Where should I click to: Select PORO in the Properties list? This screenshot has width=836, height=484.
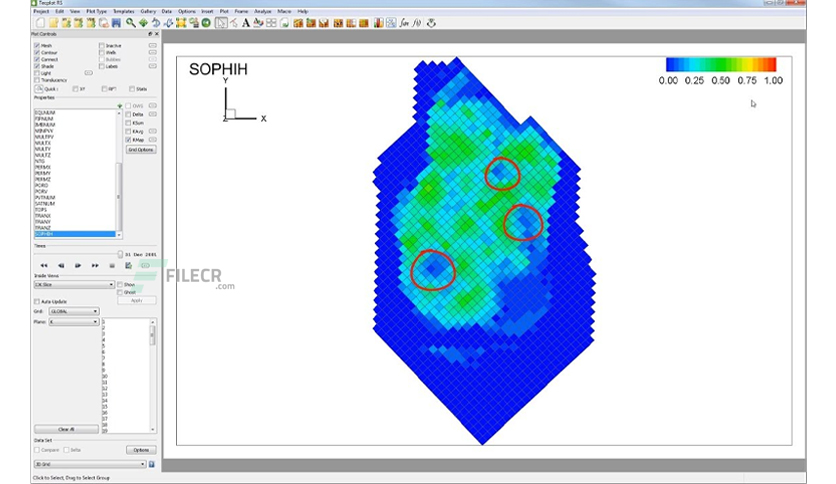(x=41, y=185)
